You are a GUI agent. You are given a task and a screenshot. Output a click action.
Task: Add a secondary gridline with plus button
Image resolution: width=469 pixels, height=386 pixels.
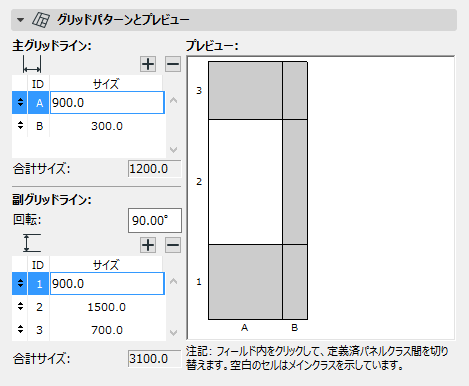148,245
